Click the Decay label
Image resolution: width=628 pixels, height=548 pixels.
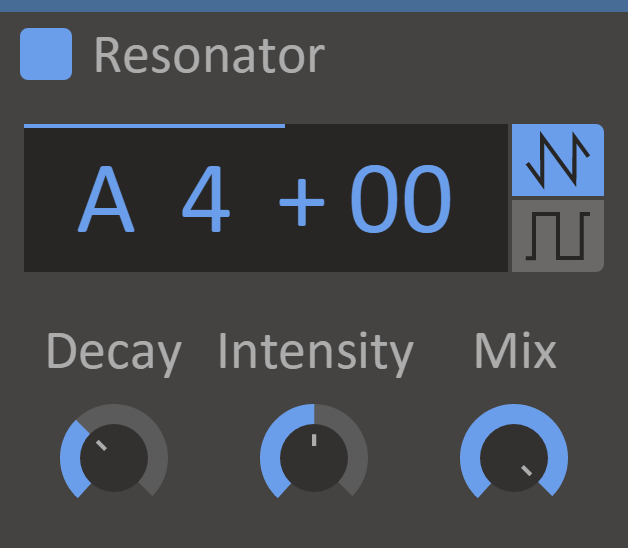click(114, 353)
